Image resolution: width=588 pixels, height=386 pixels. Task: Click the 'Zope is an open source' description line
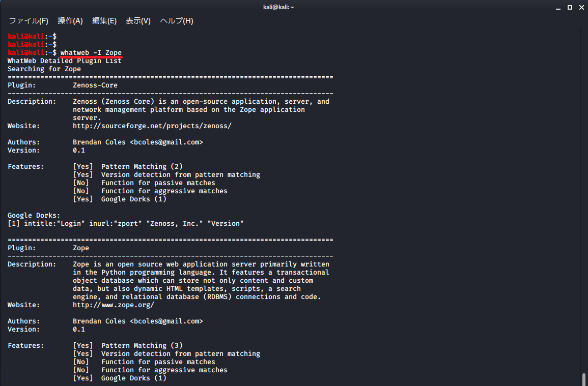click(201, 264)
